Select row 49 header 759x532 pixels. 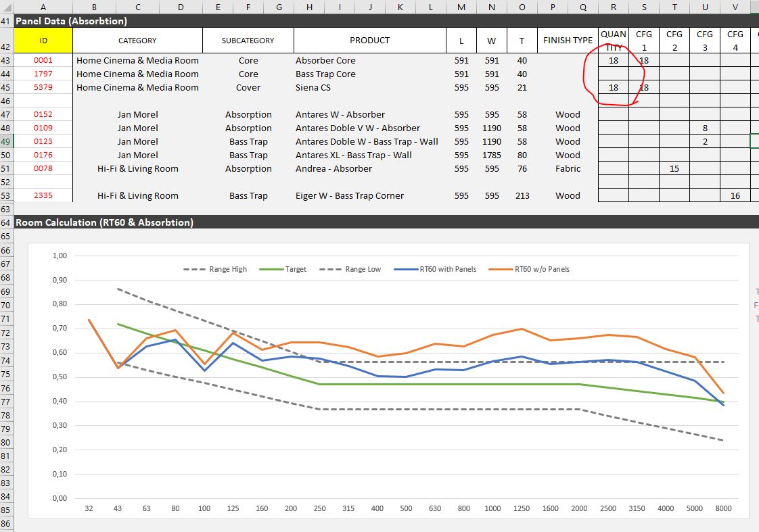[6, 141]
